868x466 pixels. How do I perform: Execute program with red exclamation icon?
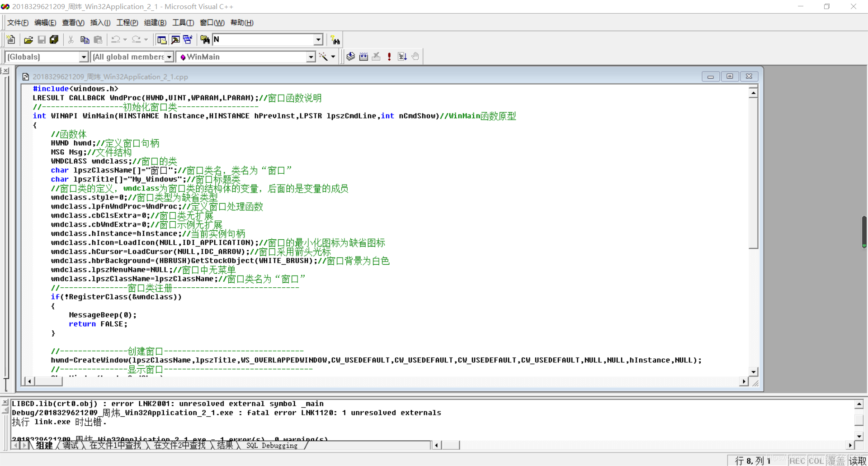pos(389,57)
